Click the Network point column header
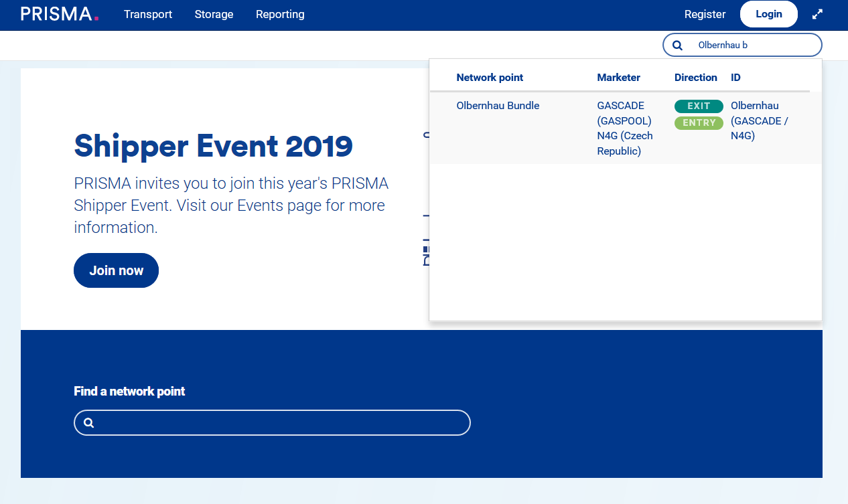This screenshot has height=504, width=848. [490, 78]
